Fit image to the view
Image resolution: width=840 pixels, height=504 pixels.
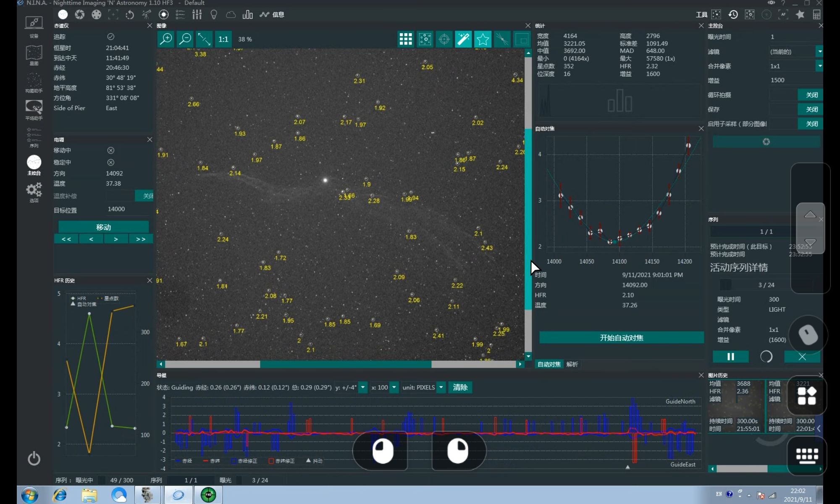coord(204,39)
